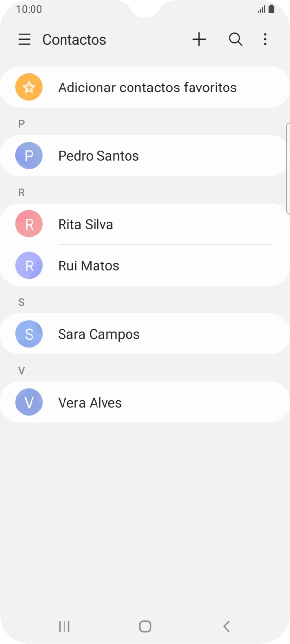Screen dimensions: 290x644
Task: Tap the favorites star icon
Action: pos(29,87)
